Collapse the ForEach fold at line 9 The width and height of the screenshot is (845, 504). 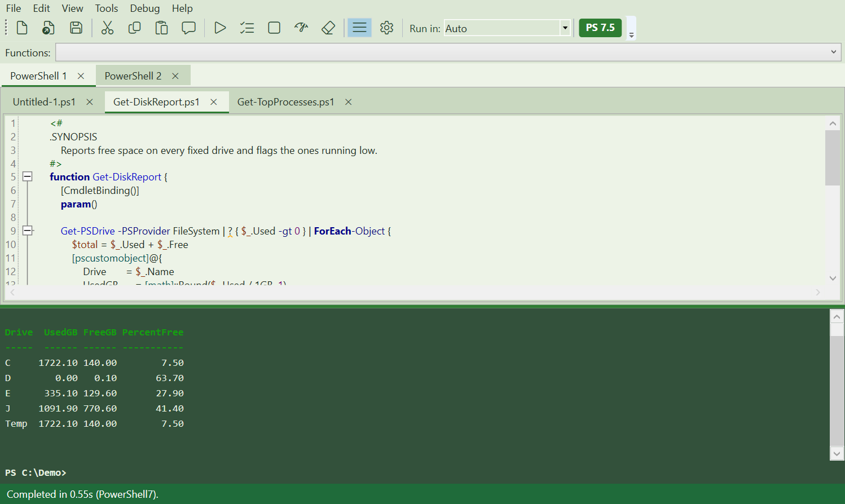[27, 231]
